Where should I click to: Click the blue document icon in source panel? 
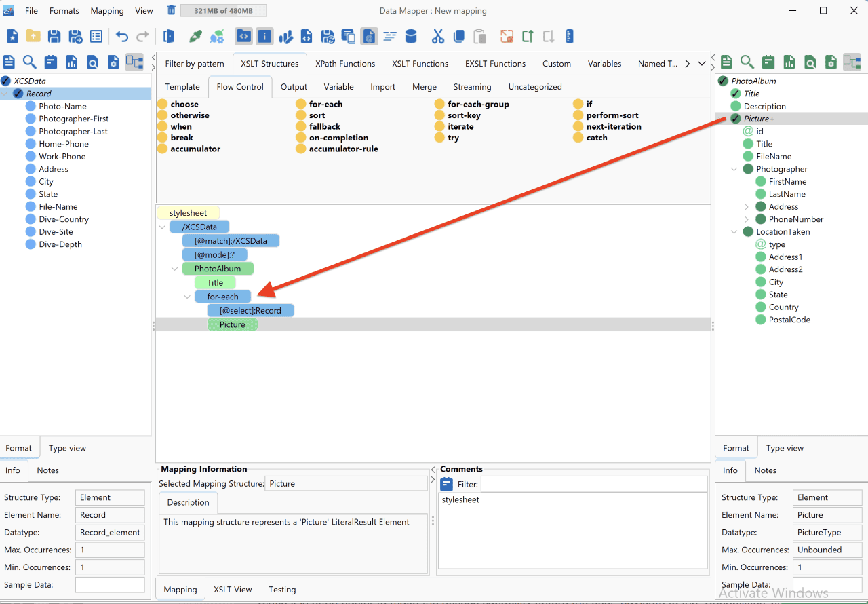(x=9, y=62)
